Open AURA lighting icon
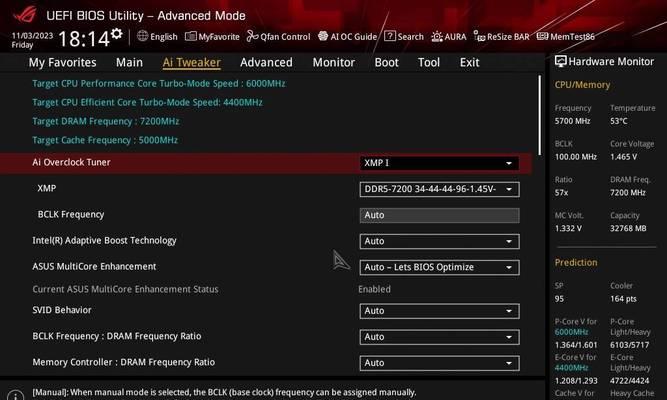Screen dimensions: 667x400 (437, 37)
